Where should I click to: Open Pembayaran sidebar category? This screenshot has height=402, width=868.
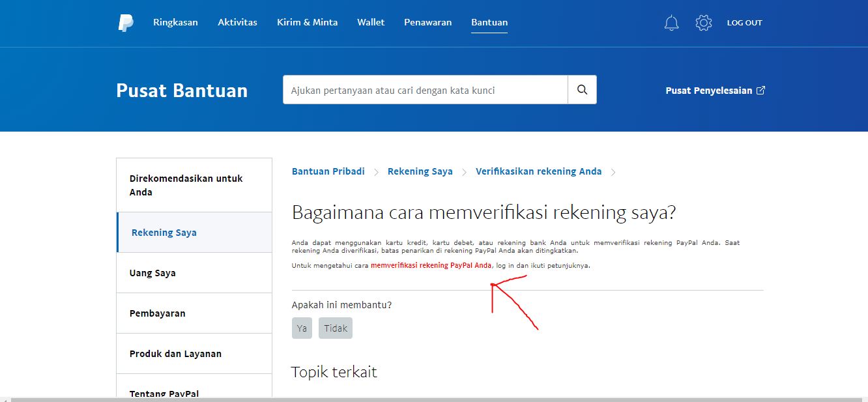coord(194,313)
